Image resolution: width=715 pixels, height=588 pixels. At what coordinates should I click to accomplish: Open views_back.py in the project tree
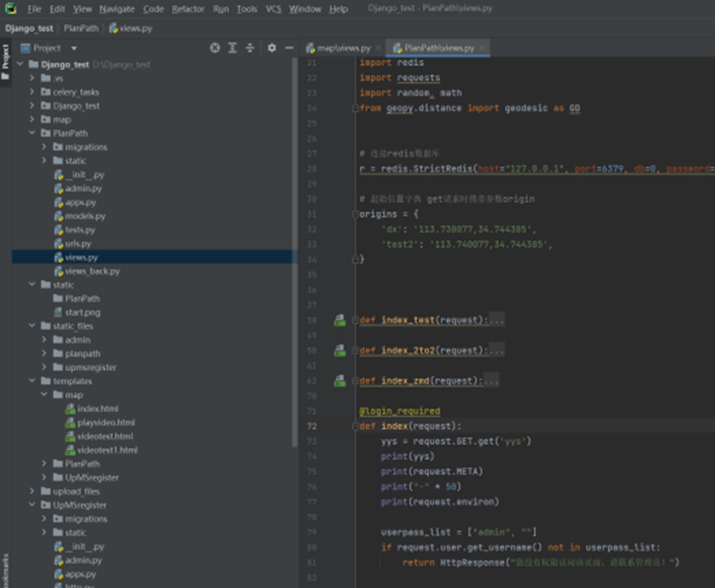coord(92,271)
